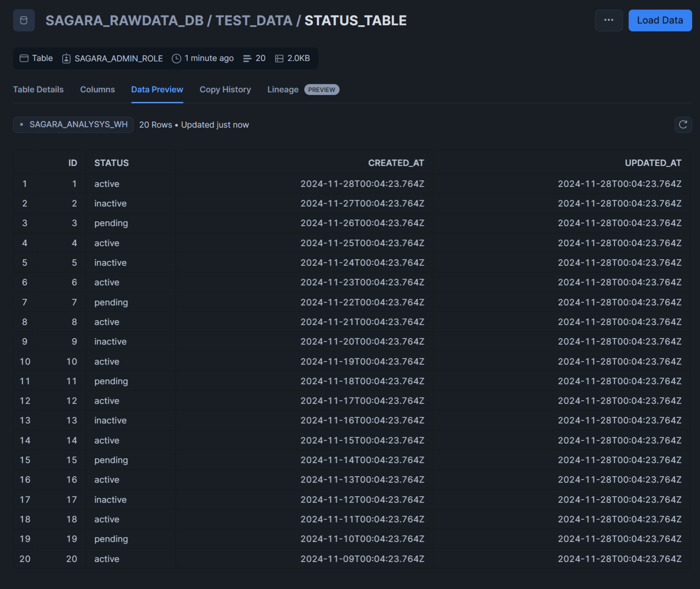Click the Table type icon

24,58
